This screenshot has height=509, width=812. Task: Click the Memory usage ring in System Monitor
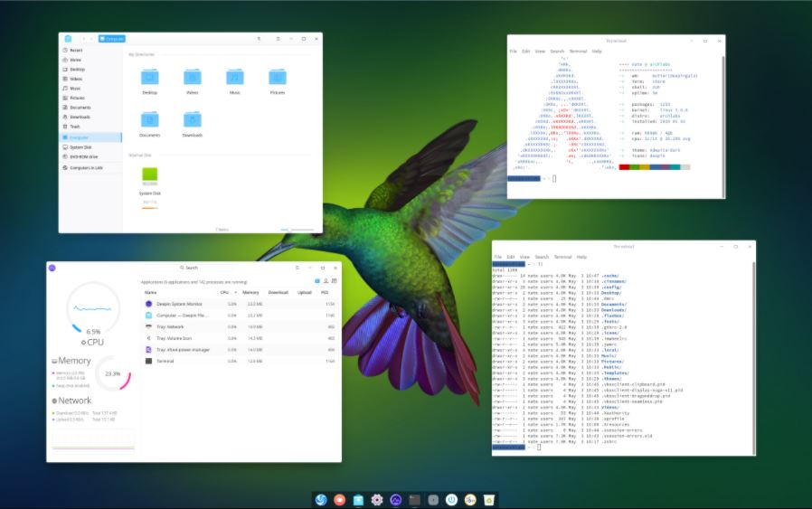pos(113,372)
